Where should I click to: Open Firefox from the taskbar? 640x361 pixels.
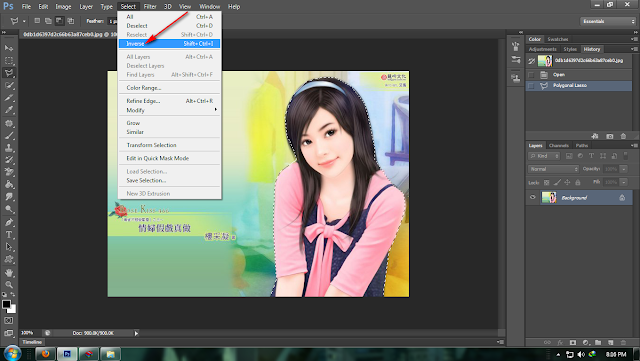(x=45, y=354)
